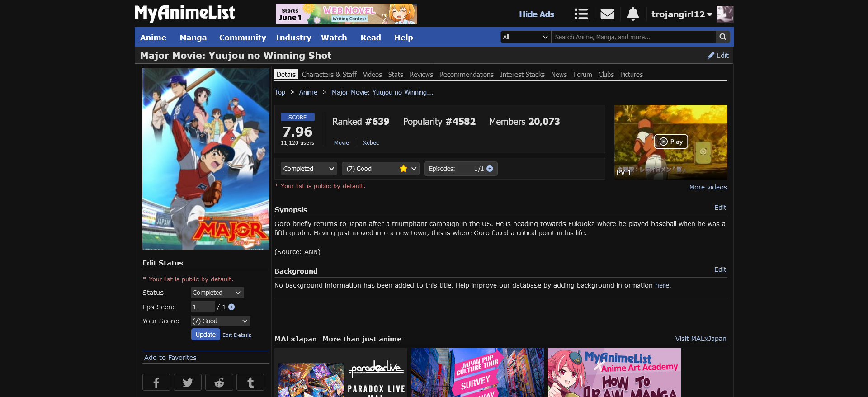Switch to Characters & Staff tab
Image resolution: width=868 pixels, height=397 pixels.
pos(329,75)
